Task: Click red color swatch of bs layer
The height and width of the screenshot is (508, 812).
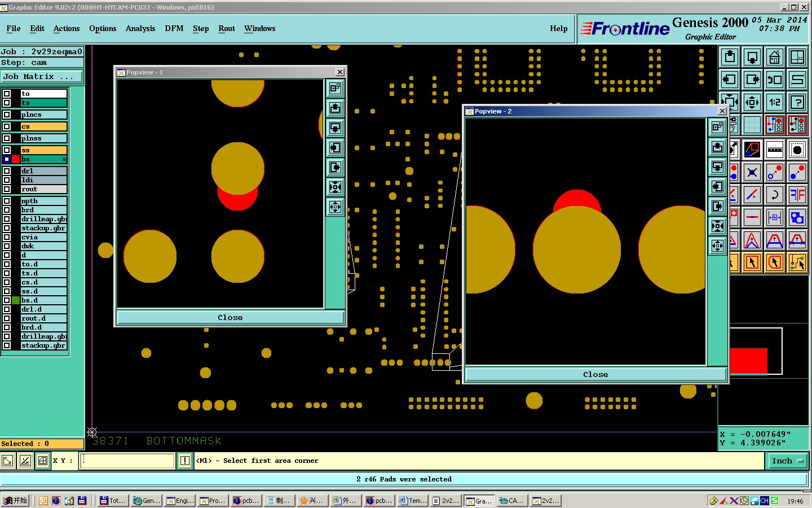Action: [x=16, y=159]
